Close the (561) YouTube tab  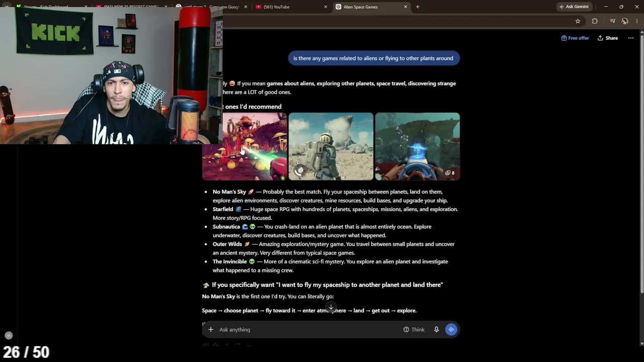tap(326, 7)
